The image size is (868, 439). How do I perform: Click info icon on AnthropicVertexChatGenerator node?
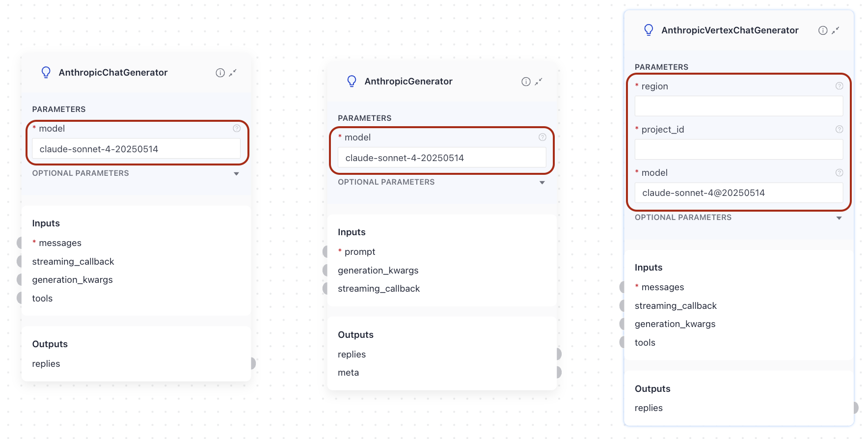[823, 30]
